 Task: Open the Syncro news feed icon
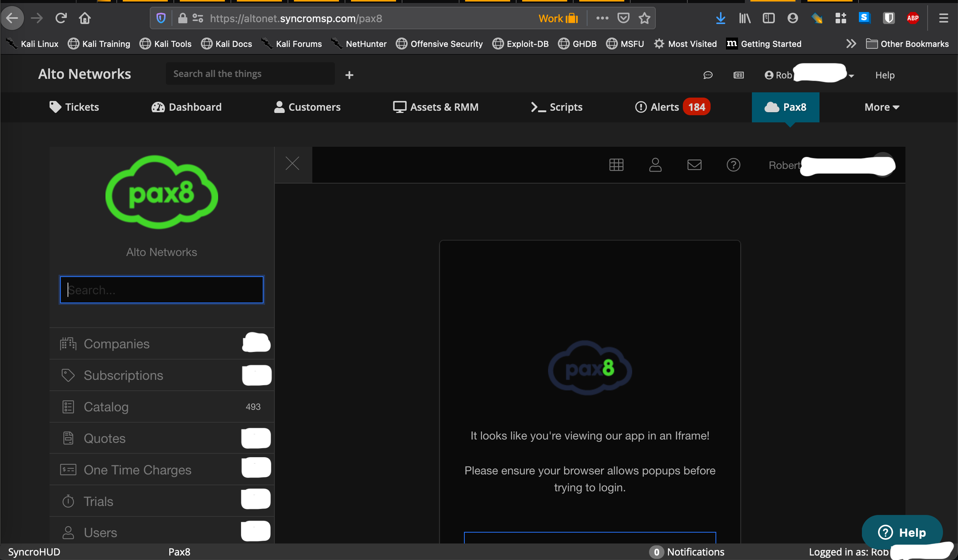coord(738,75)
